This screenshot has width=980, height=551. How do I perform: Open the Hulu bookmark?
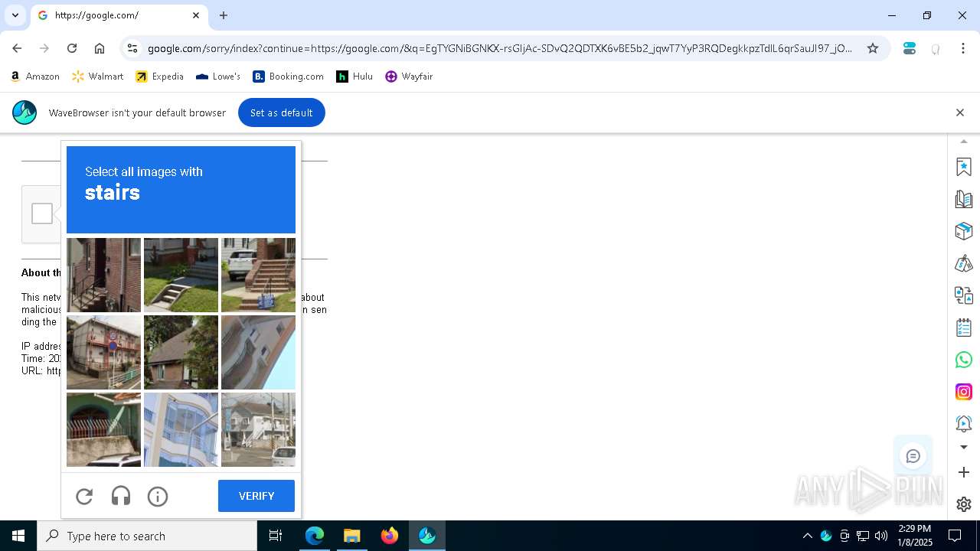[x=354, y=77]
